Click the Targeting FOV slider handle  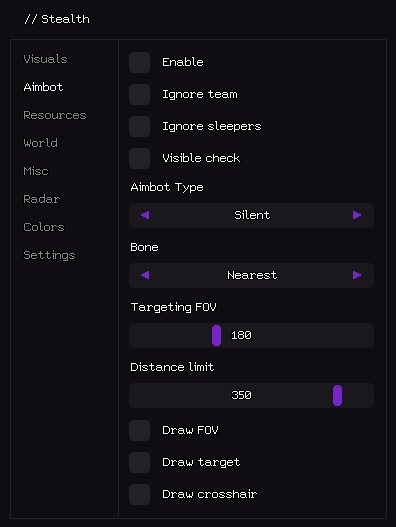[x=216, y=335]
